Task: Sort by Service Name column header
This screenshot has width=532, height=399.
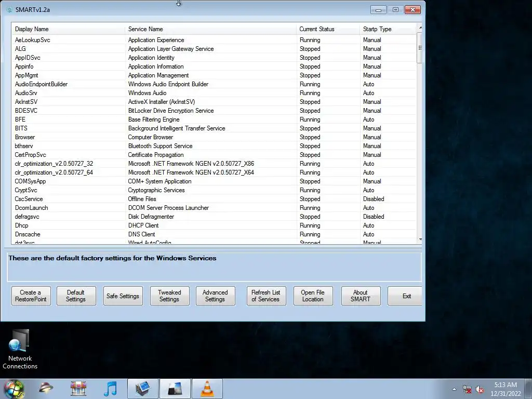Action: click(x=211, y=29)
